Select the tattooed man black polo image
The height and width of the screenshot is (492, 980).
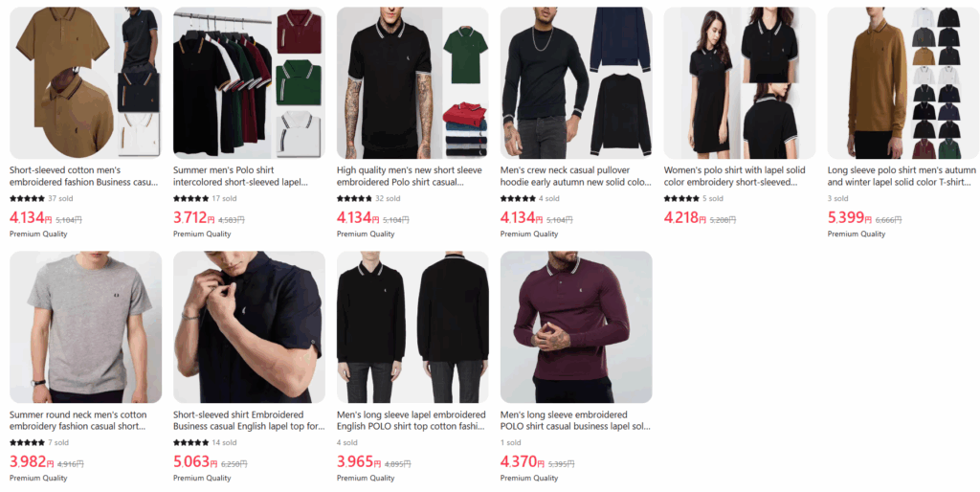412,82
